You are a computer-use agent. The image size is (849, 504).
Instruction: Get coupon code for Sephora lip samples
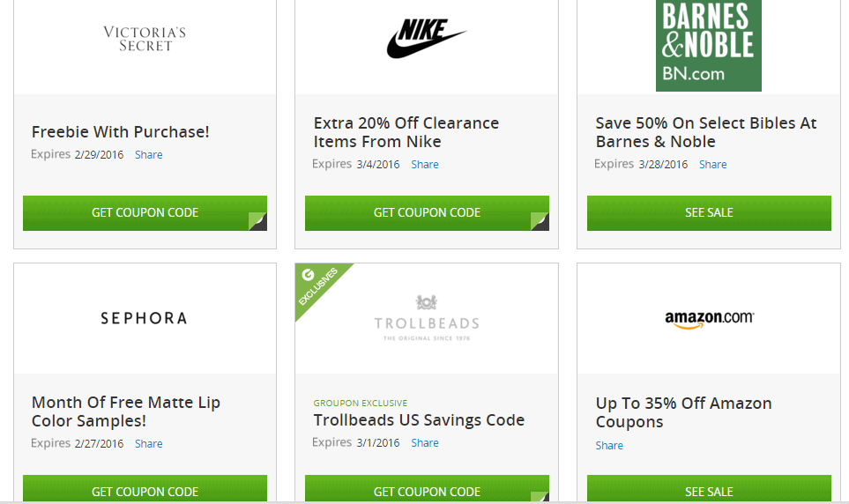pos(145,489)
